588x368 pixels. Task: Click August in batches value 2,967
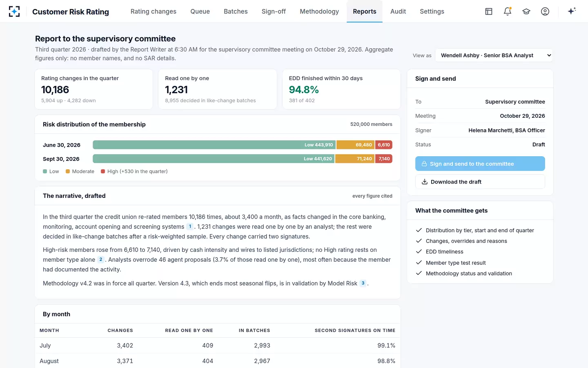click(x=262, y=361)
